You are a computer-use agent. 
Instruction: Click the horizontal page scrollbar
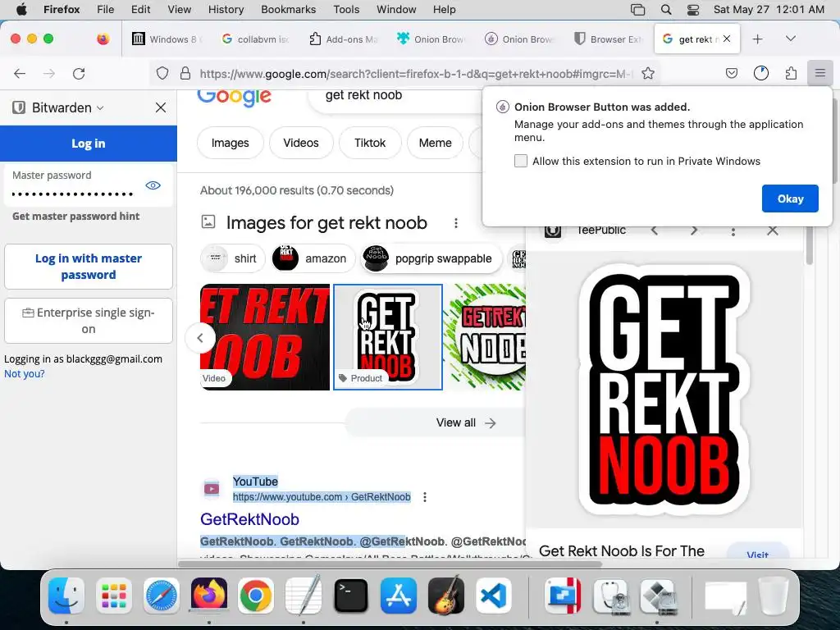tap(390, 564)
